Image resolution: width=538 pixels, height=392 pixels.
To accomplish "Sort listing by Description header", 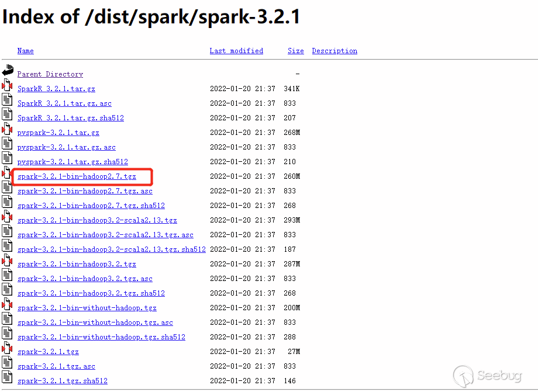I will coord(334,51).
